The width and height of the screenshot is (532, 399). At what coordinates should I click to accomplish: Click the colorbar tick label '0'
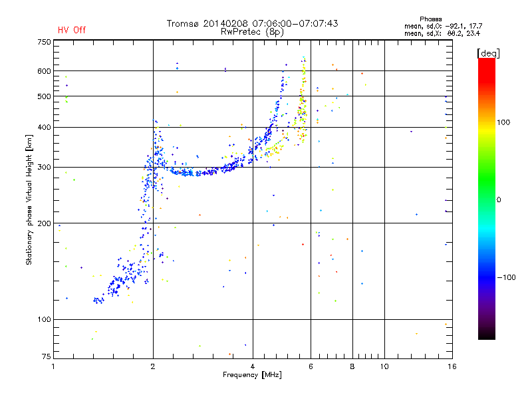pyautogui.click(x=499, y=200)
